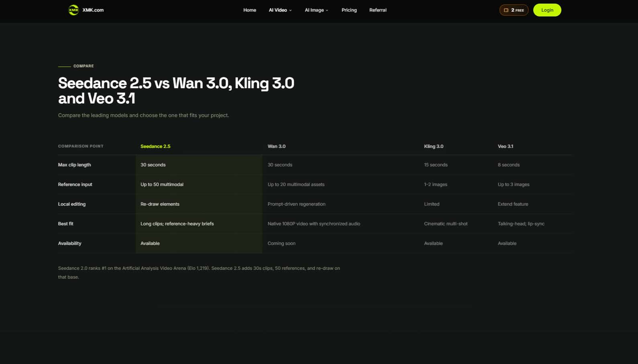Click the "Compare the leading models" subtitle
Image resolution: width=638 pixels, height=364 pixels.
coord(144,115)
